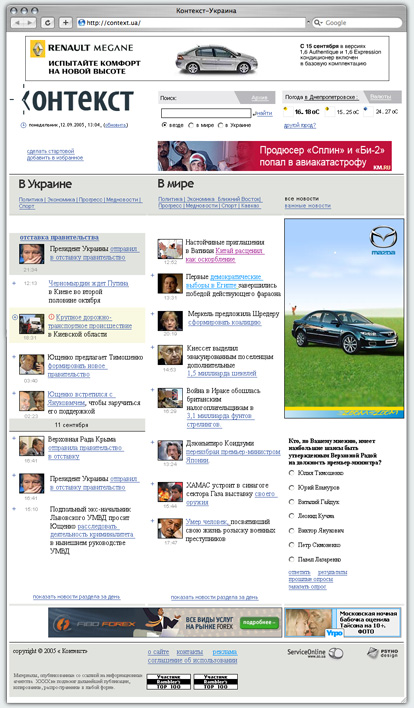Select the в Украине search radio button
The height and width of the screenshot is (708, 414).
[221, 125]
